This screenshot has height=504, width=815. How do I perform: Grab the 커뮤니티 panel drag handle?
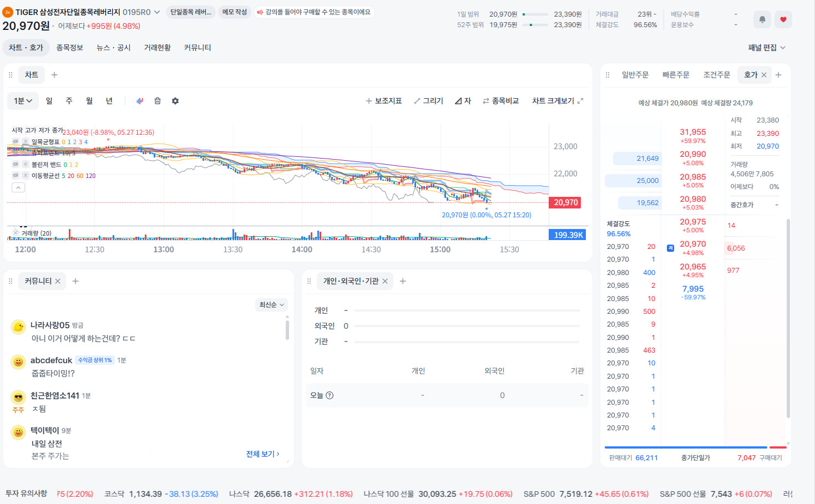point(11,281)
